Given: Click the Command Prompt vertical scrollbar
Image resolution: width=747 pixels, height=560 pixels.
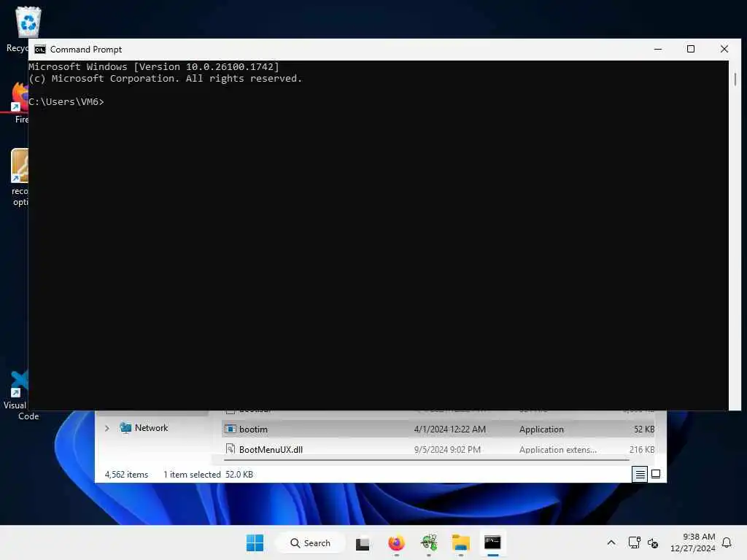Looking at the screenshot, I should 735,79.
